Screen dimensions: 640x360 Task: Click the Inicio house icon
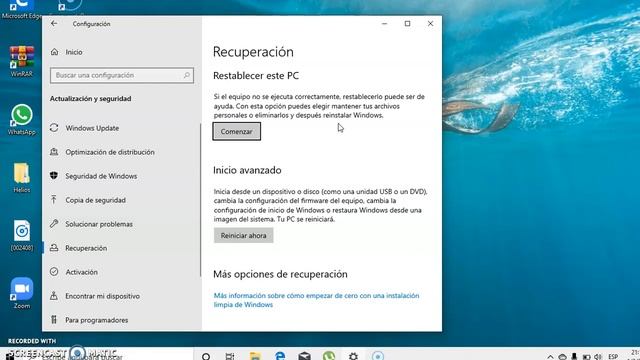(54, 52)
